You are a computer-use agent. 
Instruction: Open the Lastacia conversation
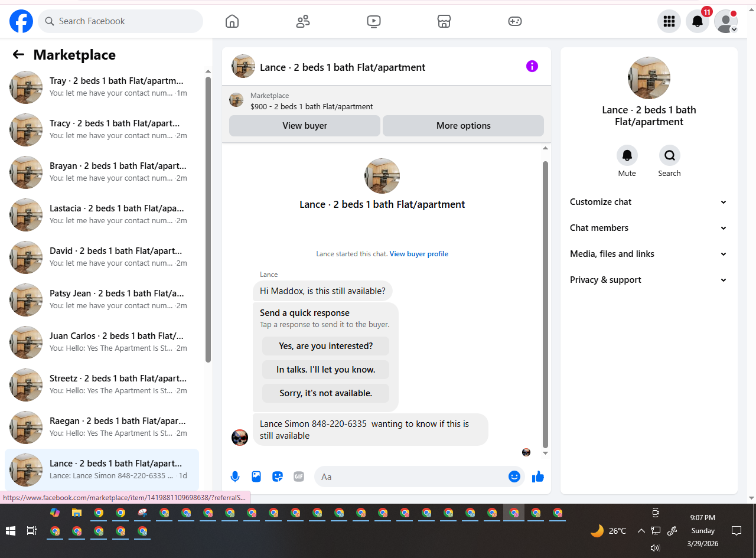point(102,215)
